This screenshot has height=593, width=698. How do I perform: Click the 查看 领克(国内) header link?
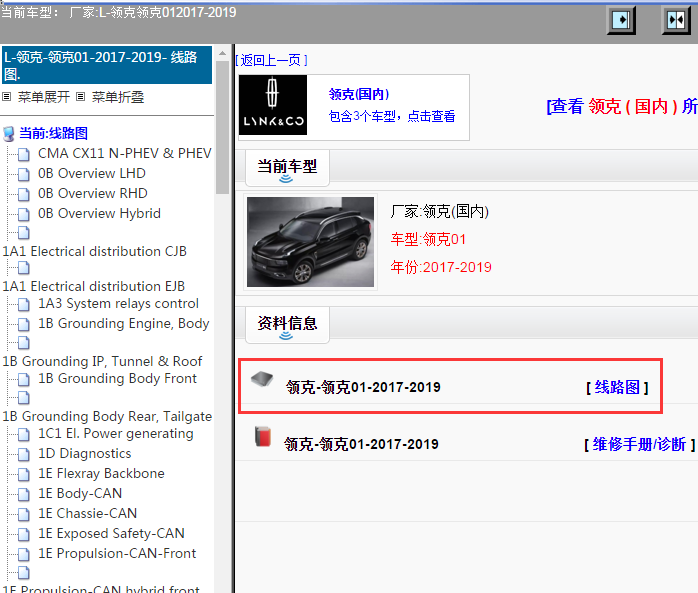point(622,106)
